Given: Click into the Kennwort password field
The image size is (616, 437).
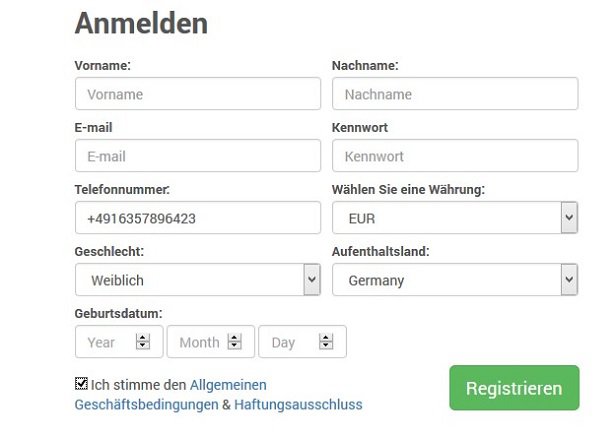Looking at the screenshot, I should (455, 156).
